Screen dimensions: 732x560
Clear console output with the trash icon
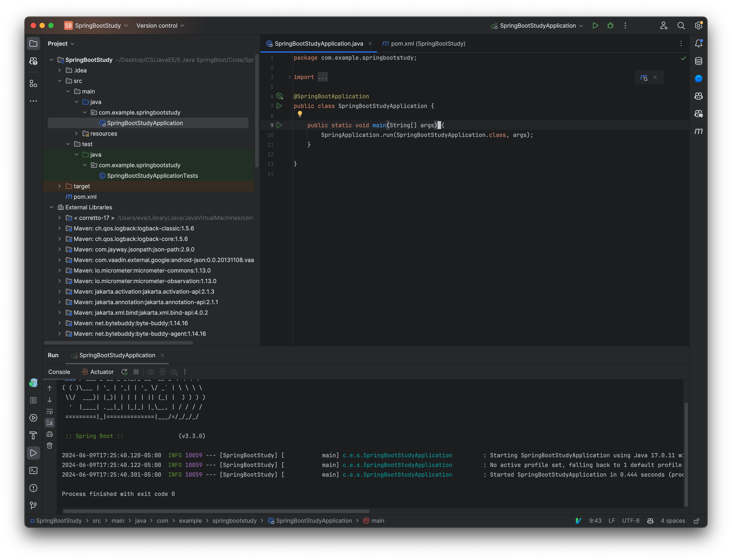point(50,445)
